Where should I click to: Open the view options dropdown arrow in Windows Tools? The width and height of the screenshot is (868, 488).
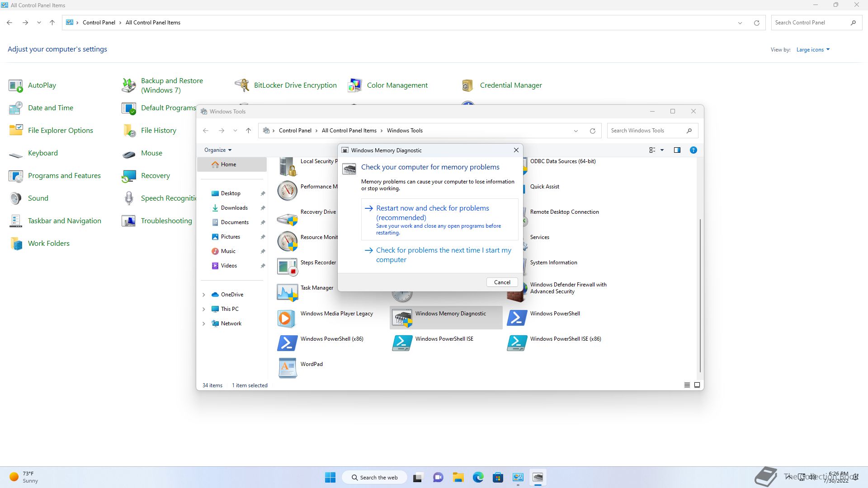pos(662,150)
